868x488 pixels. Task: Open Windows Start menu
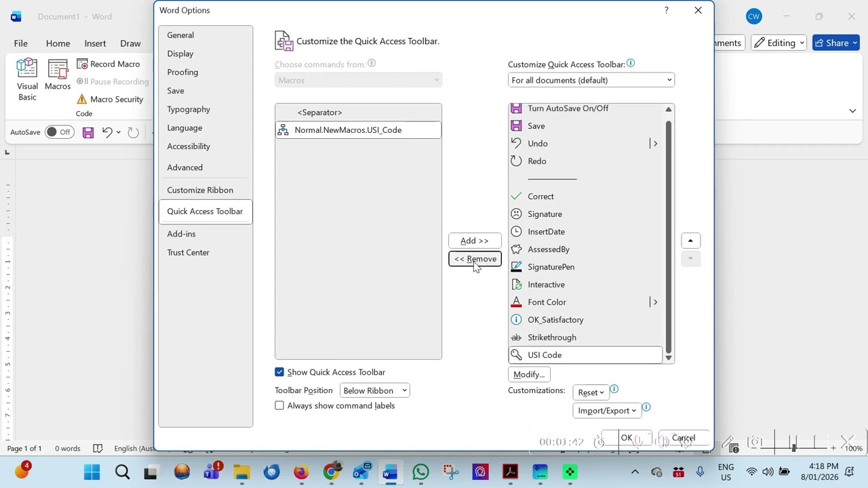coord(92,472)
